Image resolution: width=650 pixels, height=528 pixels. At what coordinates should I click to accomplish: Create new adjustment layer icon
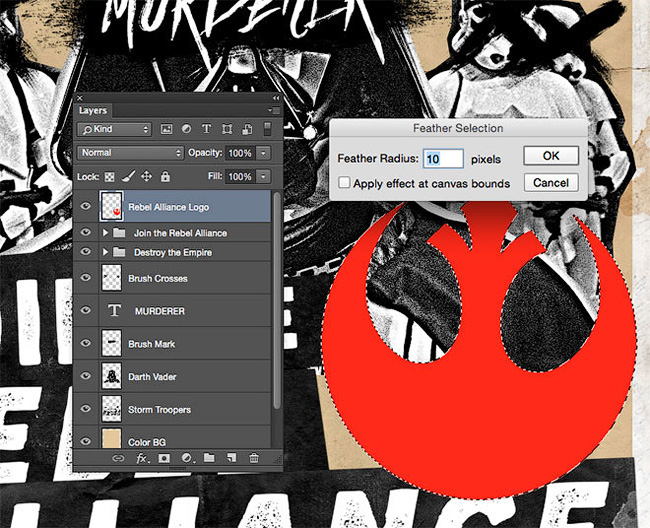tap(187, 458)
